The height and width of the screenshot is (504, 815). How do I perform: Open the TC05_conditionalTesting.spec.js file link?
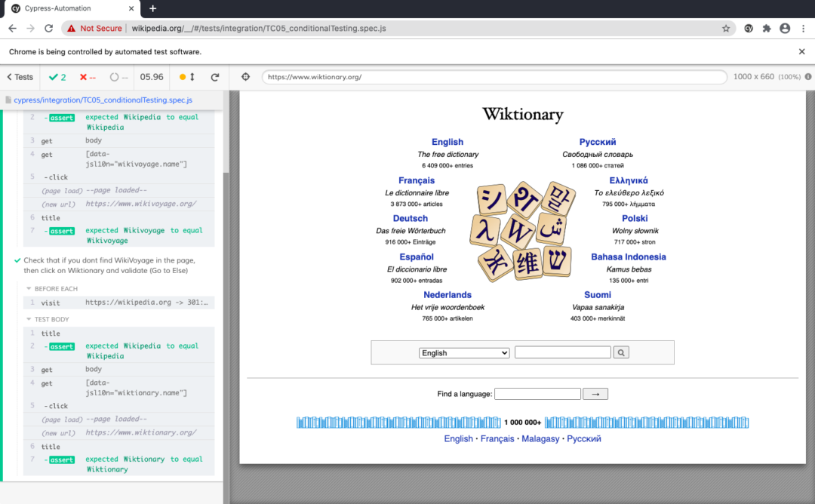(103, 100)
